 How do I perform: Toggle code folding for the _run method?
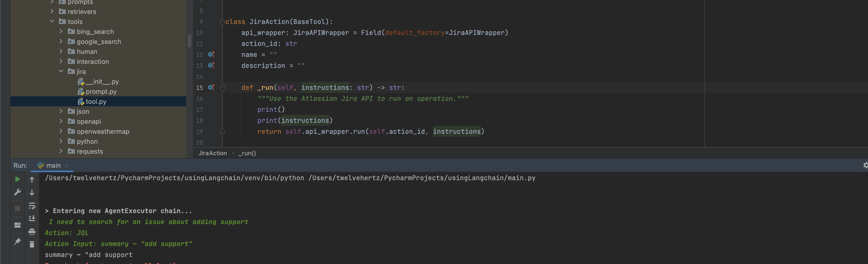pos(222,88)
